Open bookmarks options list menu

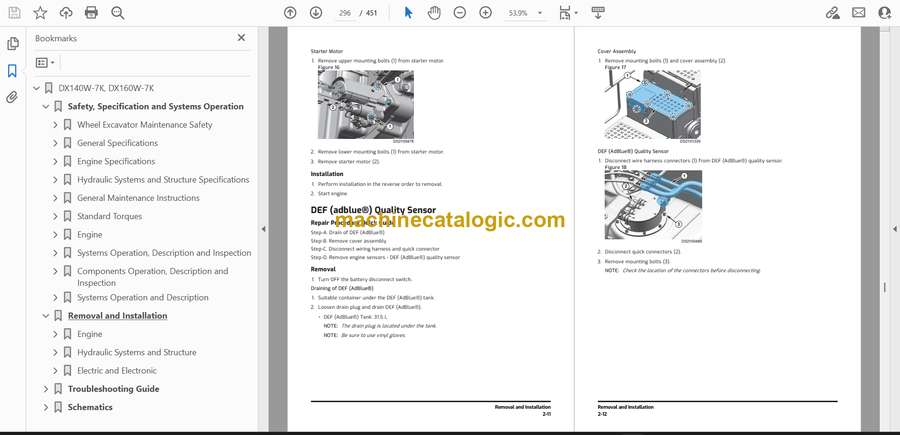click(45, 63)
